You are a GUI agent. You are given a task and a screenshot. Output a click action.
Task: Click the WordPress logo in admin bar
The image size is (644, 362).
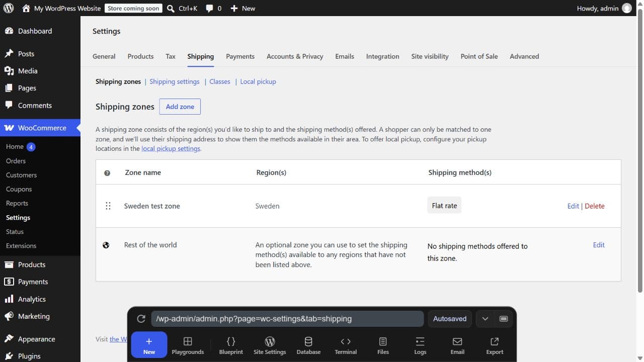(x=9, y=8)
